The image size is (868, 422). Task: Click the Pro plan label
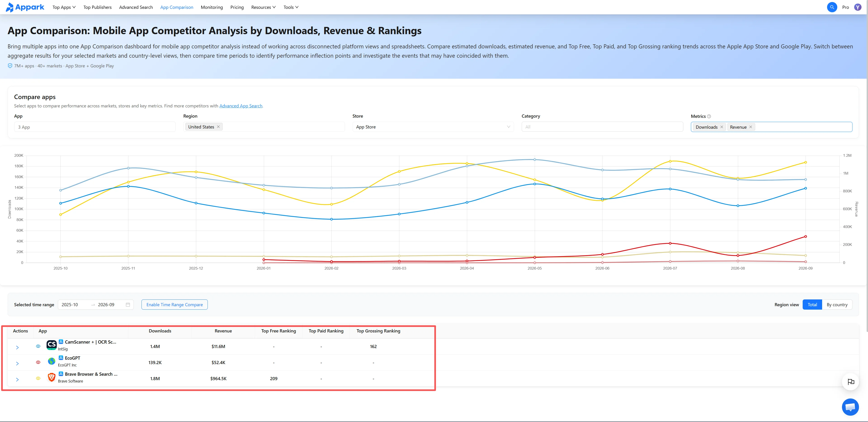pos(845,7)
